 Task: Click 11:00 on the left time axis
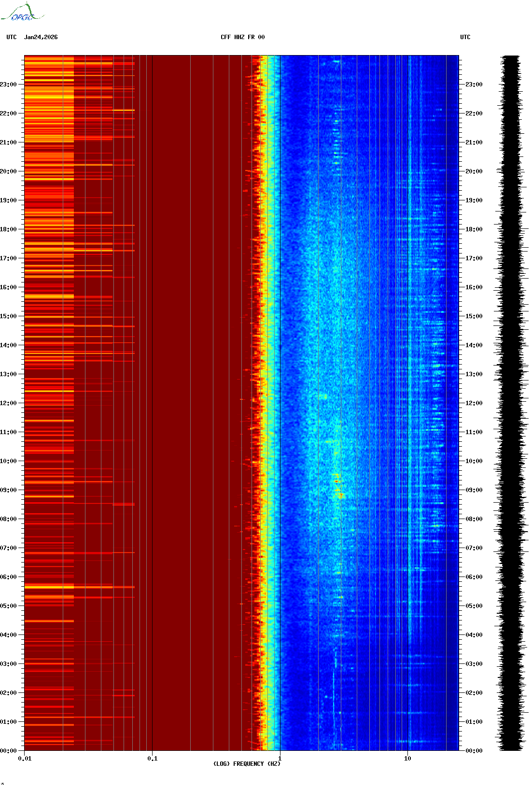point(8,432)
